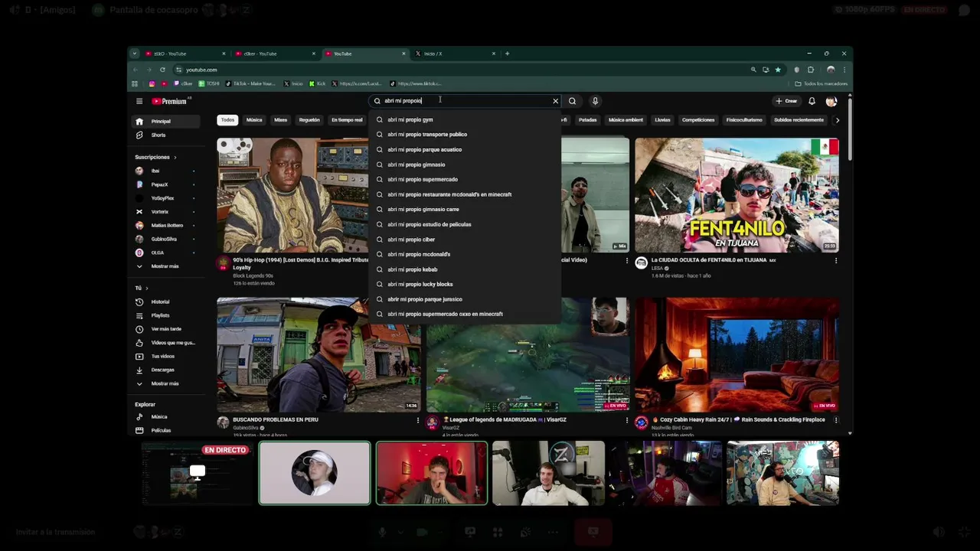Open the Kick bookmark
This screenshot has height=551, width=980.
[318, 83]
